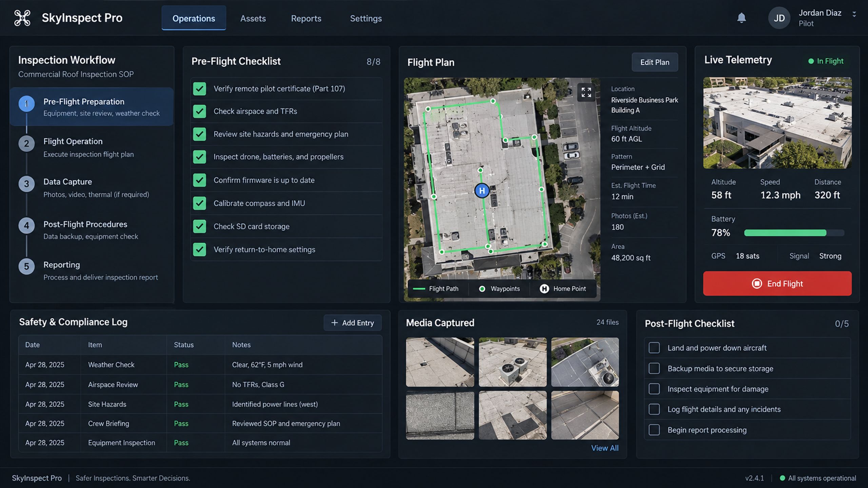
Task: Click the Home Point legend icon
Action: (544, 289)
